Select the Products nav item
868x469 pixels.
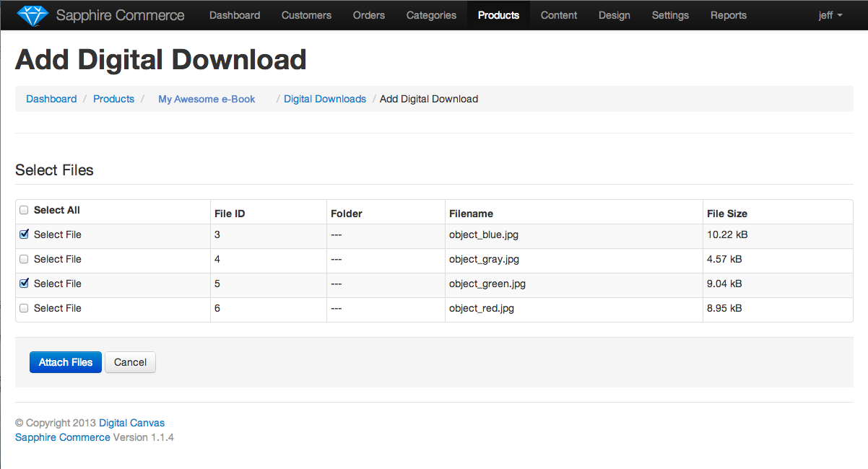pyautogui.click(x=498, y=15)
